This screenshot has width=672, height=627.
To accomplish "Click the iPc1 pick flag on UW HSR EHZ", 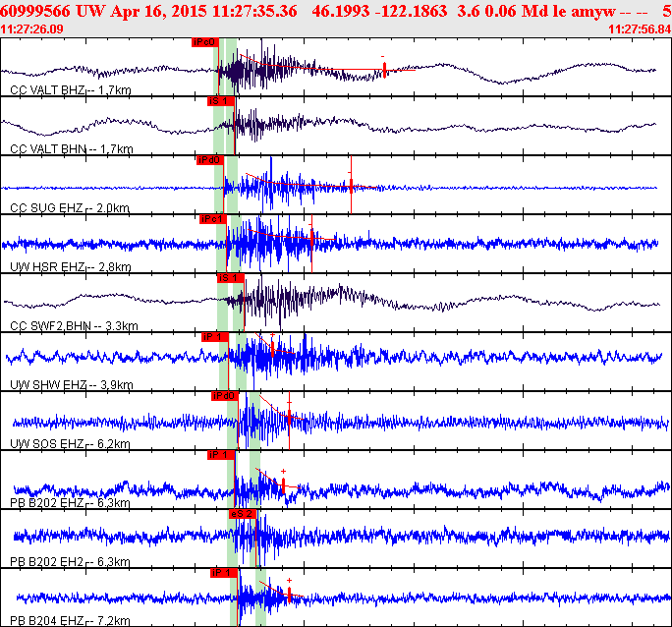I will click(x=213, y=219).
